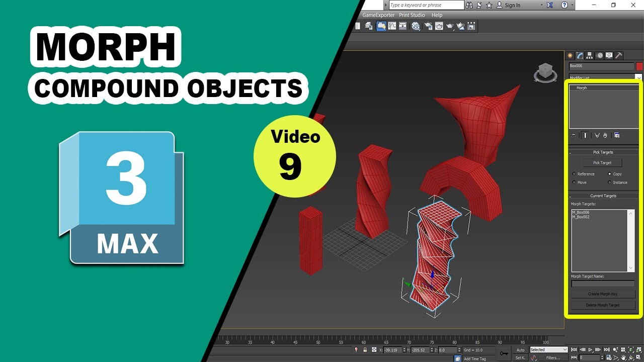This screenshot has height=362, width=644.
Task: Toggle the Pin Stack icon
Action: [574, 135]
